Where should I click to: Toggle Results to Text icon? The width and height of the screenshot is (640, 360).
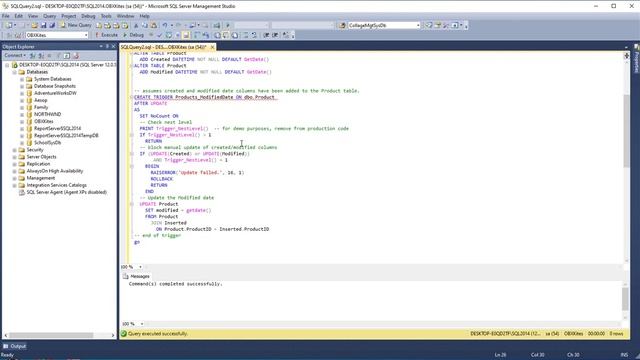click(x=217, y=35)
